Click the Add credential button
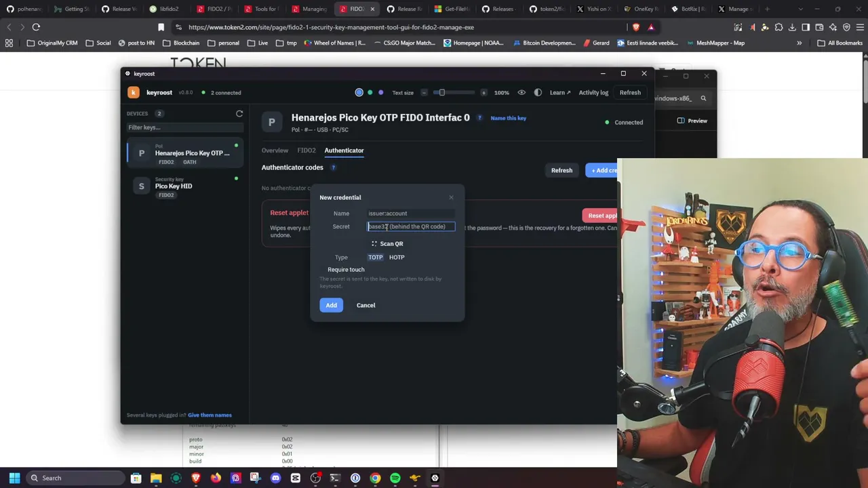The height and width of the screenshot is (488, 868). click(602, 170)
